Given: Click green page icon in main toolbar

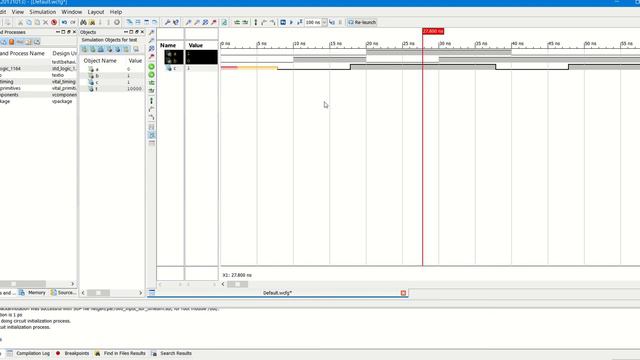Looking at the screenshot, I should [224, 22].
